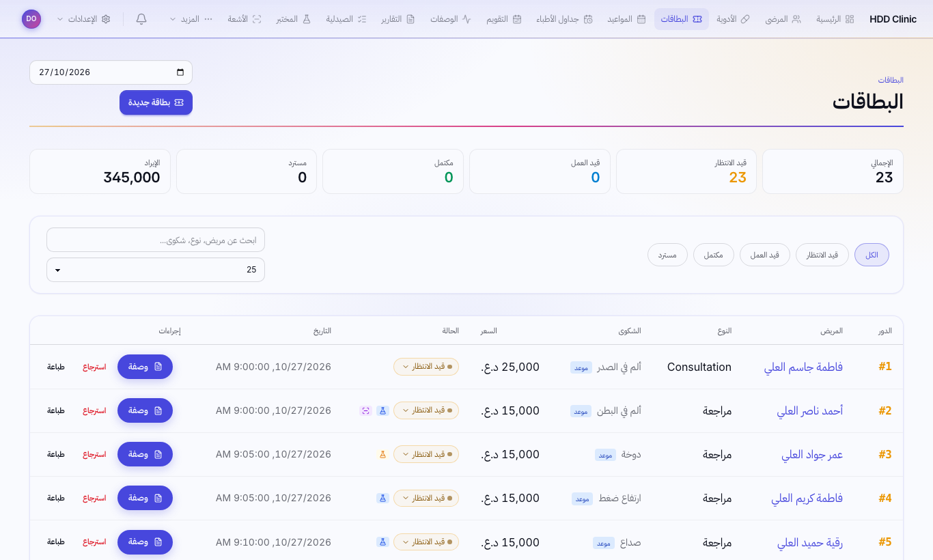Expand the المزيد menu
This screenshot has width=933, height=560.
[191, 19]
